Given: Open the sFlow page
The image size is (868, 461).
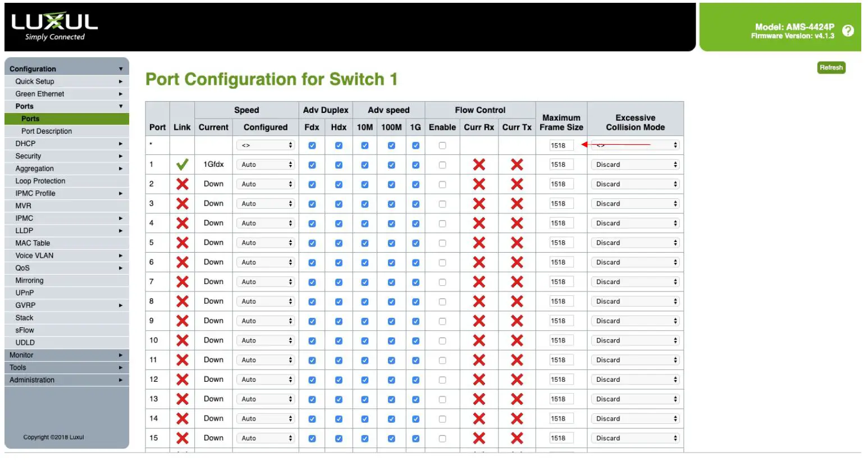Looking at the screenshot, I should [67, 330].
